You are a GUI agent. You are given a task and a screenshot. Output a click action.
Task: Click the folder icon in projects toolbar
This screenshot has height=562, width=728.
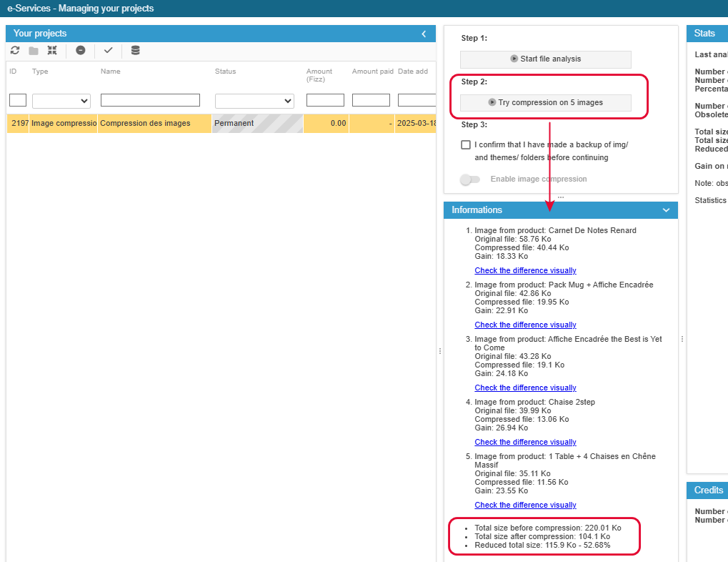(x=34, y=50)
